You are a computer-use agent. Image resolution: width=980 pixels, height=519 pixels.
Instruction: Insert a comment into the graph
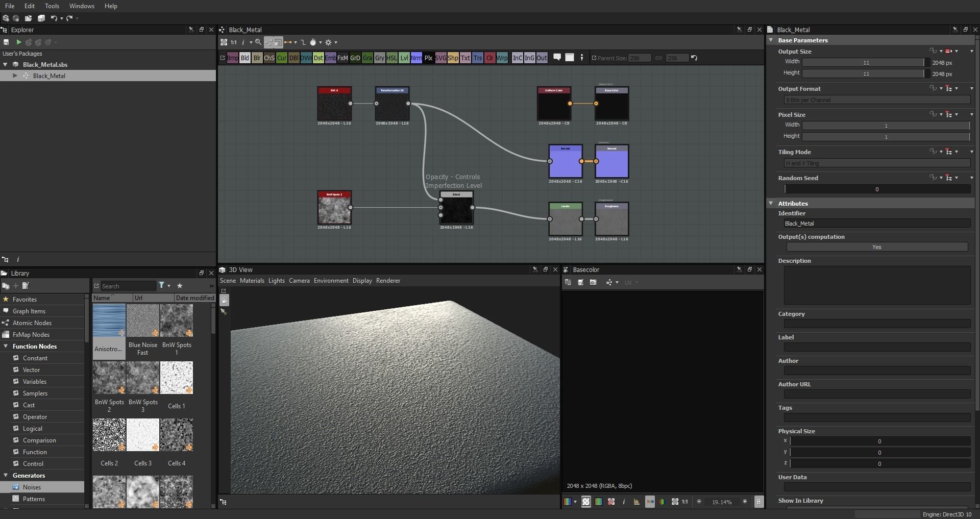(x=557, y=58)
